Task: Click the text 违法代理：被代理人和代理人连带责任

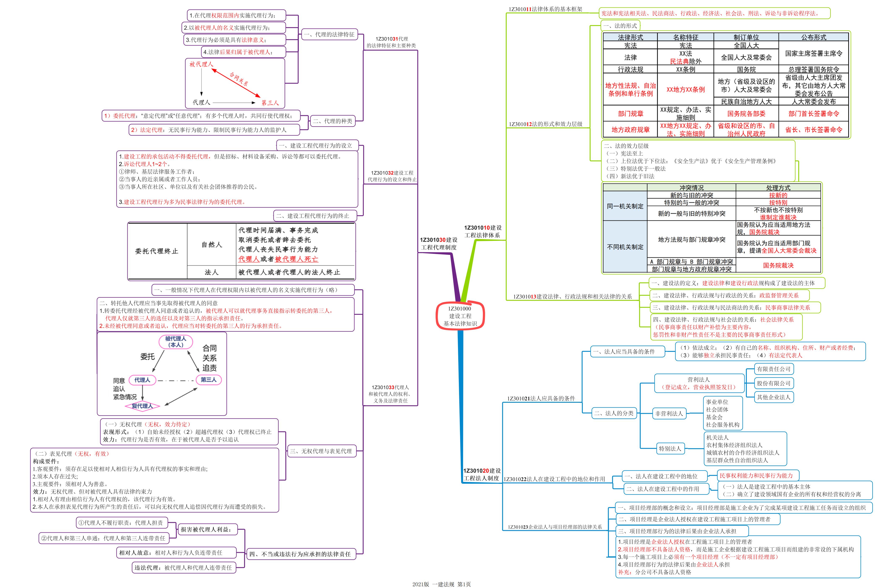Action: pyautogui.click(x=183, y=567)
